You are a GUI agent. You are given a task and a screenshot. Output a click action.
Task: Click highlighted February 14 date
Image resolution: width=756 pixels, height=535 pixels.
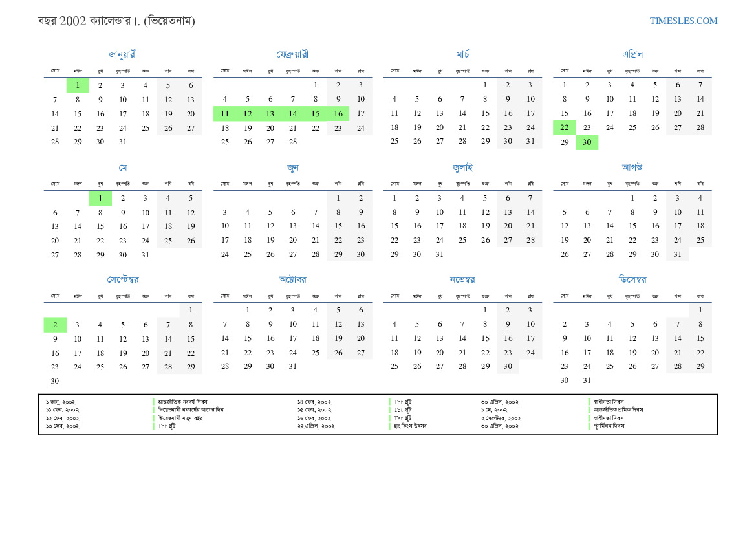tap(293, 113)
